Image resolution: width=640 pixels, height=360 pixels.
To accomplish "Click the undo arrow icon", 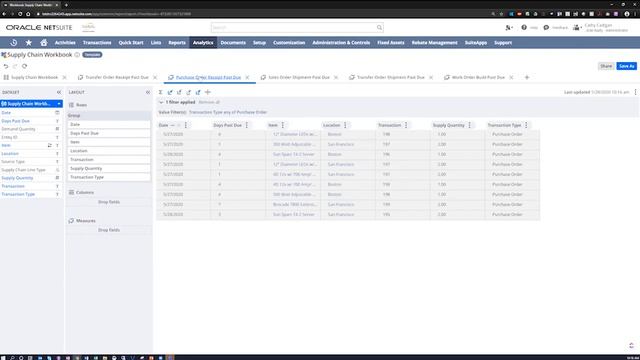I will pyautogui.click(x=6, y=66).
